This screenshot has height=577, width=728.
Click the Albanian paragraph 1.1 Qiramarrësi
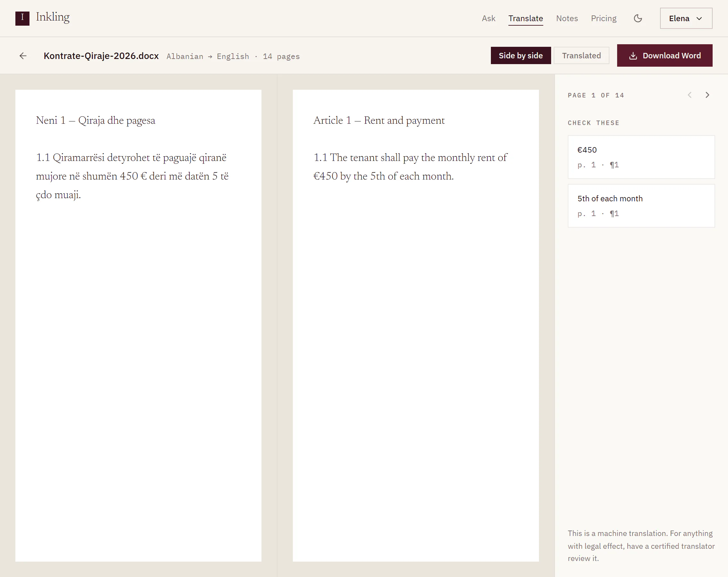tap(132, 176)
